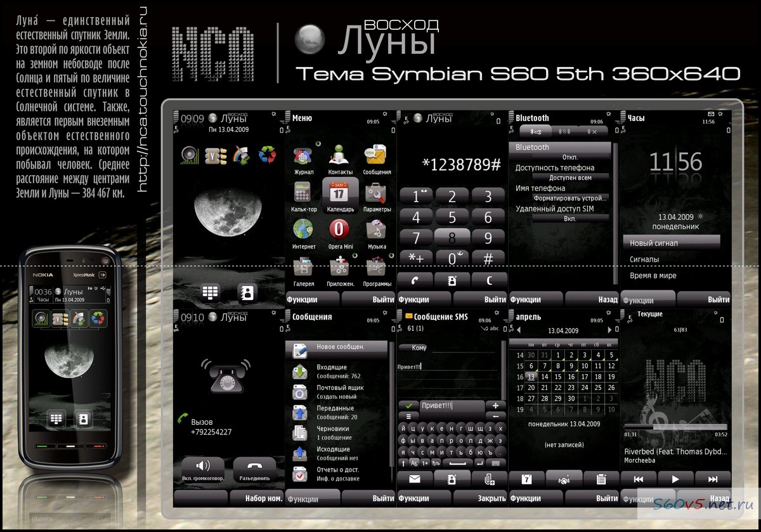Viewport: 761px width, 532px height.
Task: Click scrollbar in SMS message area
Action: tap(505, 370)
